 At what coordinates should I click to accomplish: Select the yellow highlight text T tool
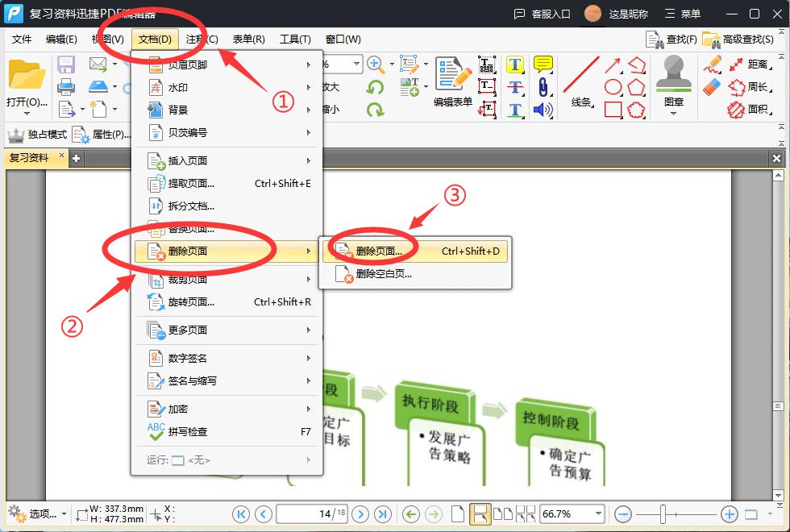point(514,64)
